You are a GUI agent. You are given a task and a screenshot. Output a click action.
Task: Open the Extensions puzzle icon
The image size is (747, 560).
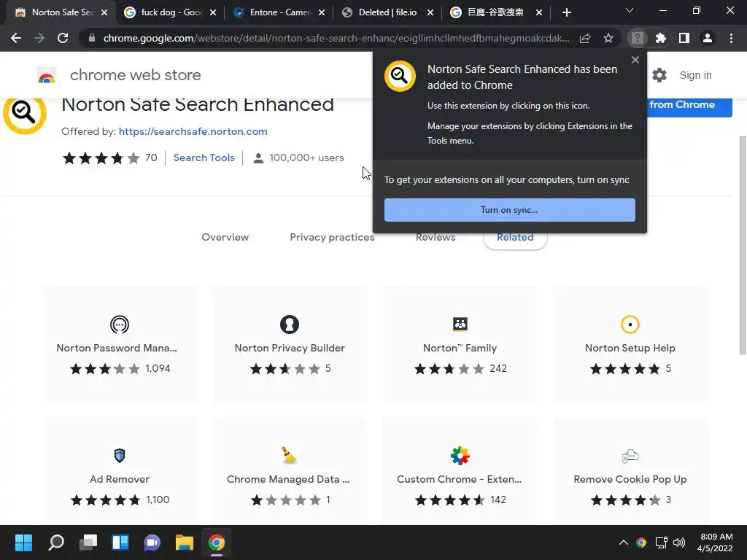(x=661, y=38)
